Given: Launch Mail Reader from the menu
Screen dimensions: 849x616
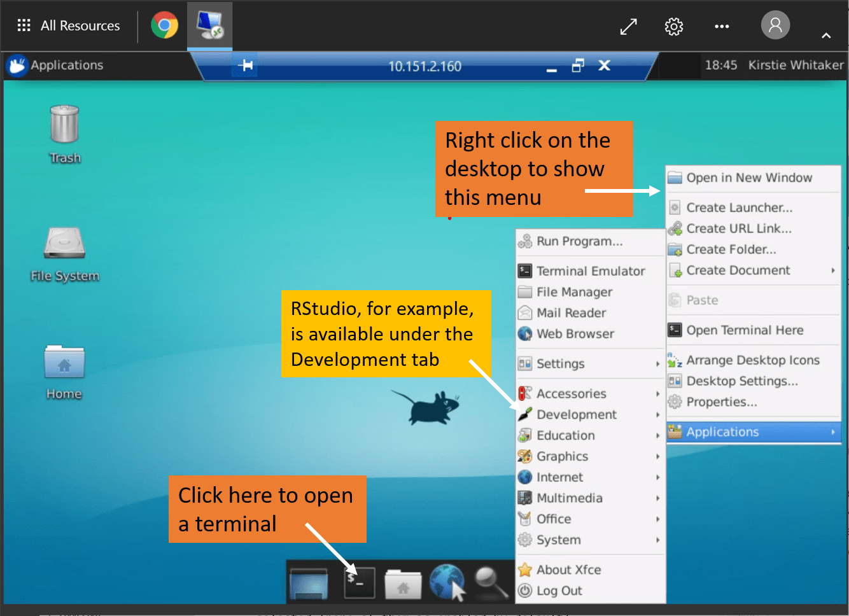Looking at the screenshot, I should pos(590,313).
